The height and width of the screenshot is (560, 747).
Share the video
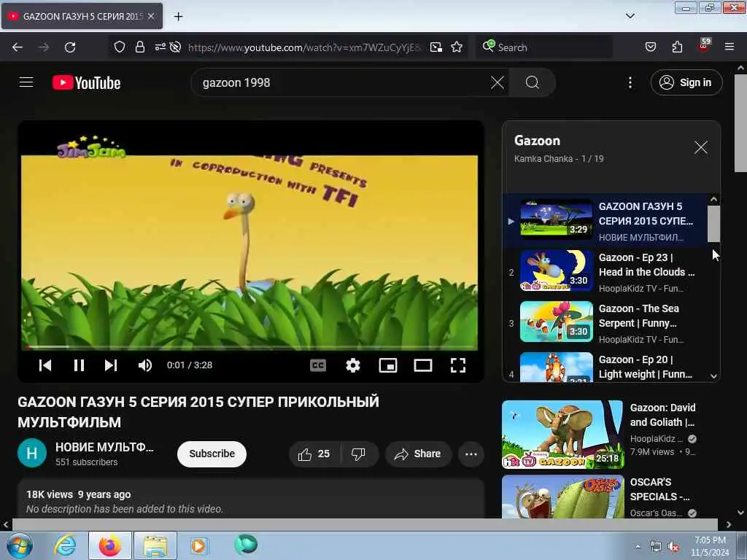pyautogui.click(x=418, y=454)
